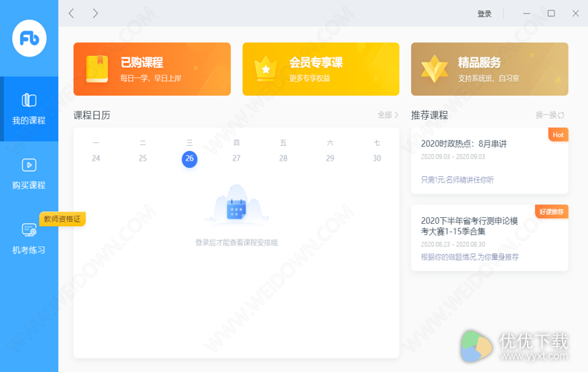Click date range 2020.08.23 - 2020.08.30
The height and width of the screenshot is (372, 588).
453,244
